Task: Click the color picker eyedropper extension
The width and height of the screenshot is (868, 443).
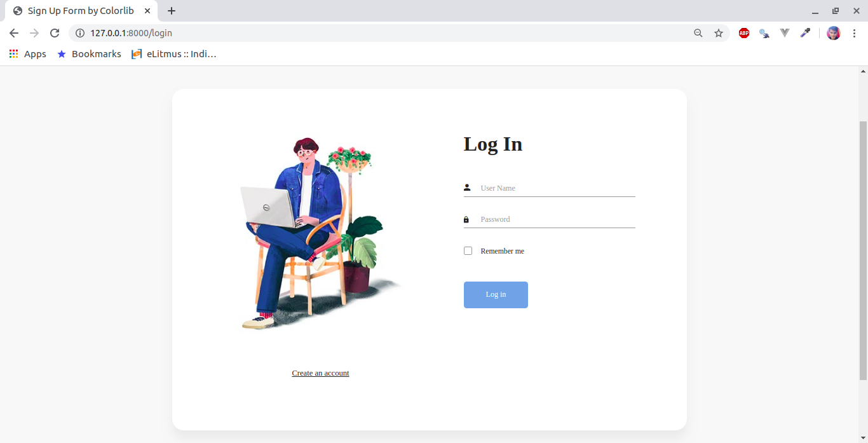Action: [x=805, y=33]
